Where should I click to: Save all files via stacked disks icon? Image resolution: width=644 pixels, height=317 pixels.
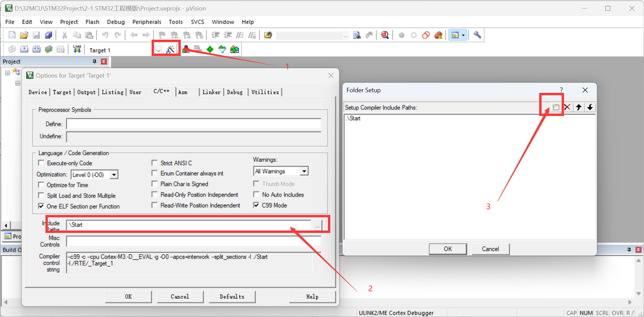pos(48,35)
